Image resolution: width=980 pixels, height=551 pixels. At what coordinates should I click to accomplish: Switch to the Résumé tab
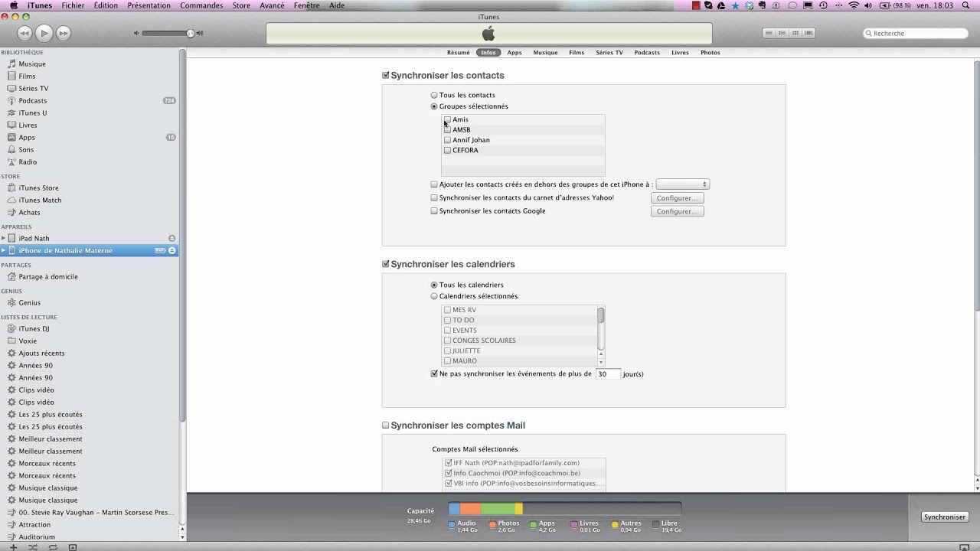click(x=459, y=53)
